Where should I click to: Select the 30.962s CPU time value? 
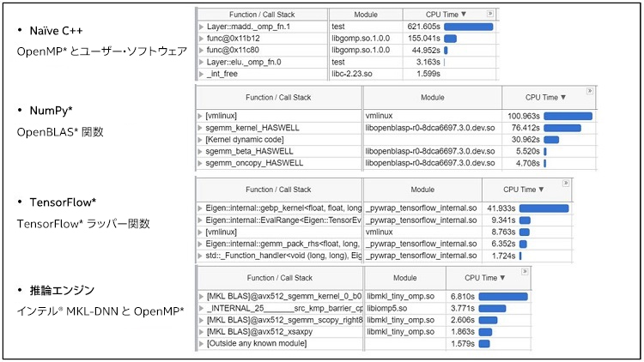click(526, 140)
